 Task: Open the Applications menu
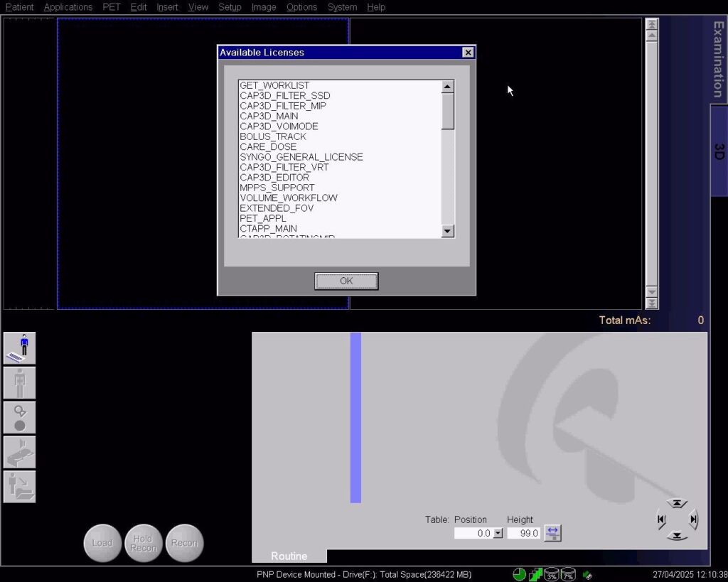[x=68, y=7]
